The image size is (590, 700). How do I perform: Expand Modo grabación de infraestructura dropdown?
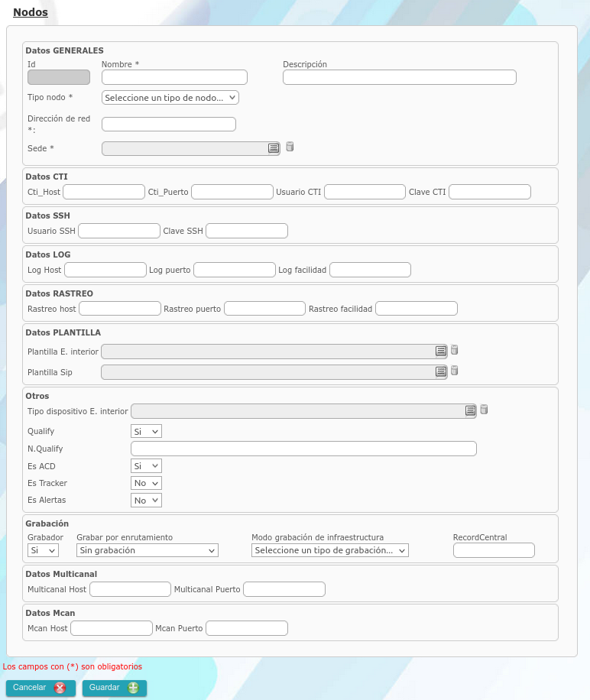click(x=330, y=550)
